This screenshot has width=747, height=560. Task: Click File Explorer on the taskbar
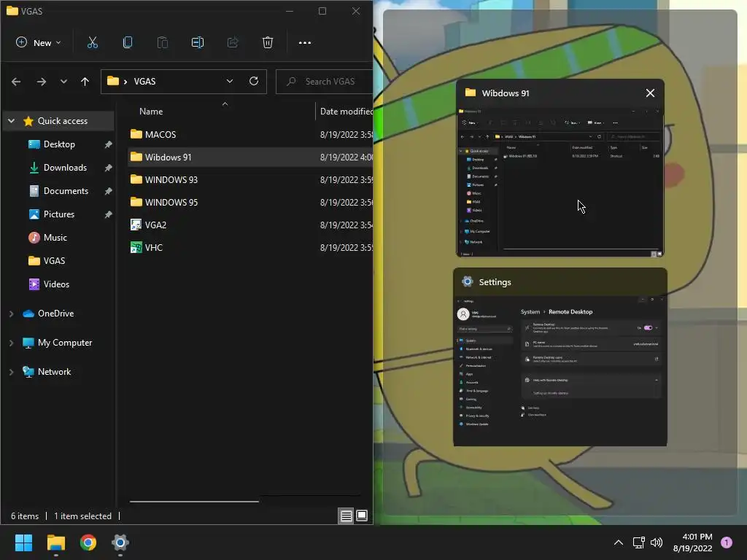[x=55, y=542]
